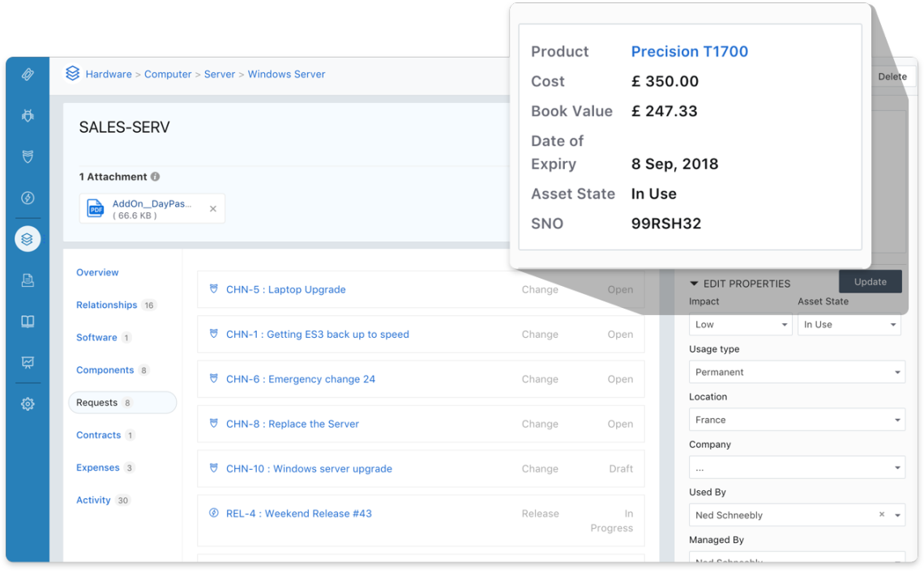Collapse the EDIT PROPERTIES section

694,284
